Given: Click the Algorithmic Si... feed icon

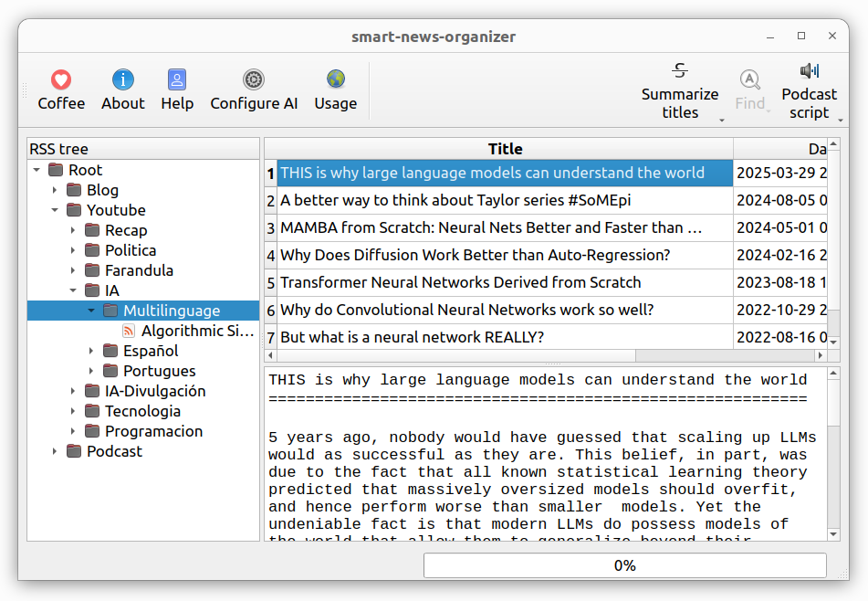Looking at the screenshot, I should pyautogui.click(x=128, y=330).
